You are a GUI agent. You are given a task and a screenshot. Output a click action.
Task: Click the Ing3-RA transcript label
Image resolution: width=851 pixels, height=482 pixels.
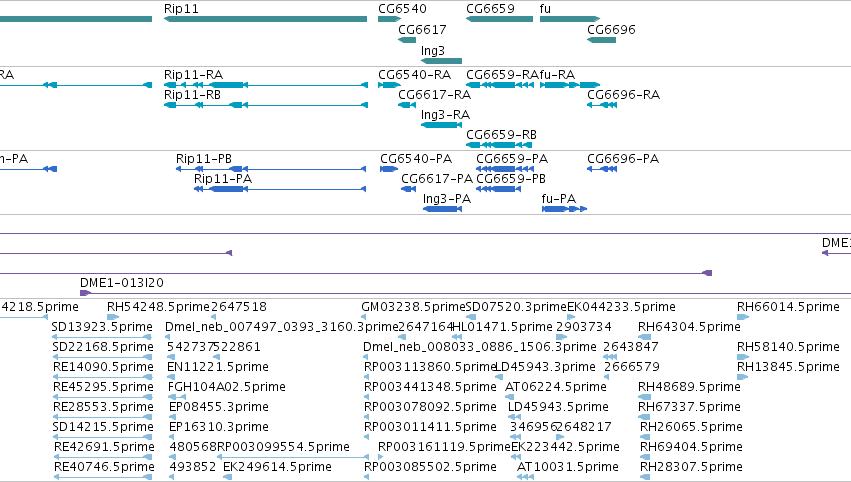coord(446,115)
